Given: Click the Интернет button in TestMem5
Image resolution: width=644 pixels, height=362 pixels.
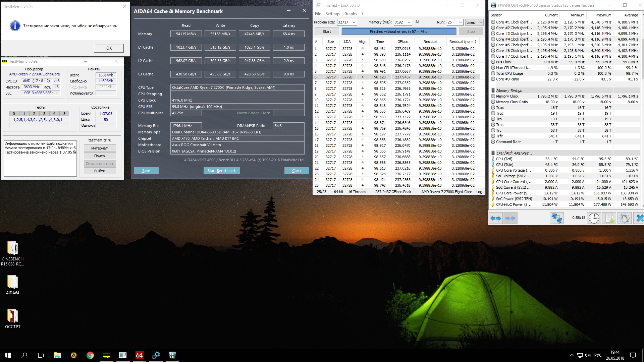Looking at the screenshot, I should click(99, 148).
